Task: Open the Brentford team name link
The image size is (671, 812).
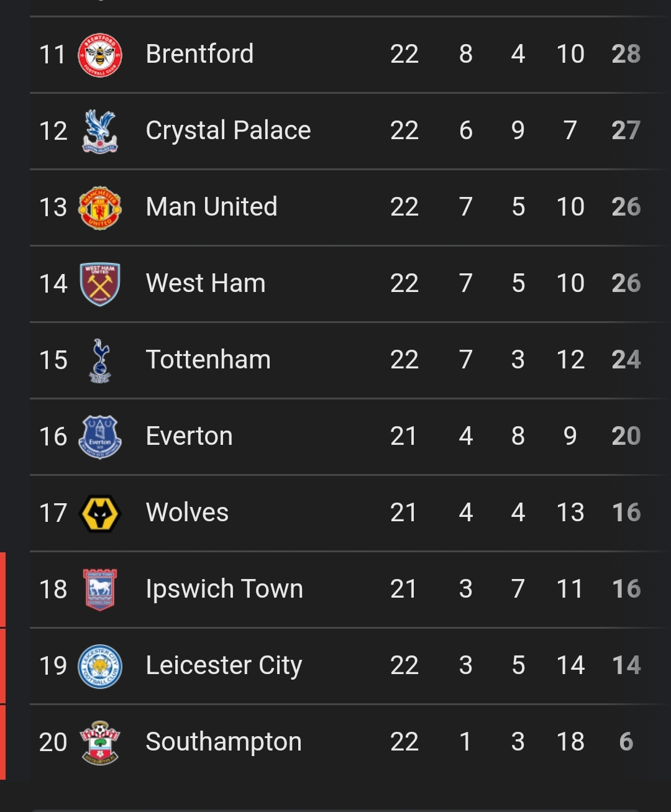Action: coord(199,54)
